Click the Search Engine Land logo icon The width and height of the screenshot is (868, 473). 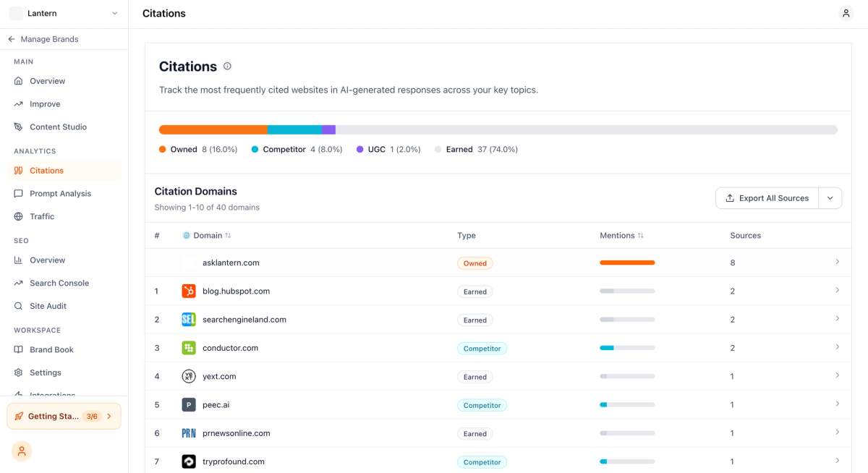pyautogui.click(x=189, y=320)
